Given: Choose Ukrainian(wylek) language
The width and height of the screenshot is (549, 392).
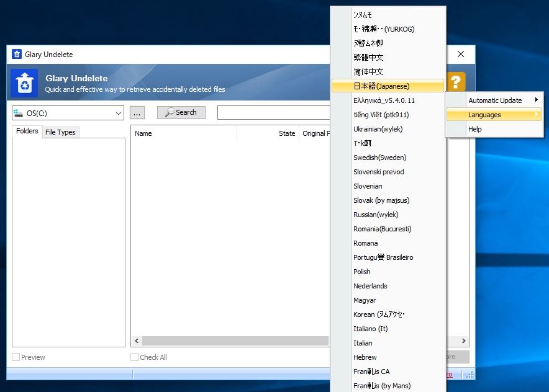Looking at the screenshot, I should pos(388,129).
